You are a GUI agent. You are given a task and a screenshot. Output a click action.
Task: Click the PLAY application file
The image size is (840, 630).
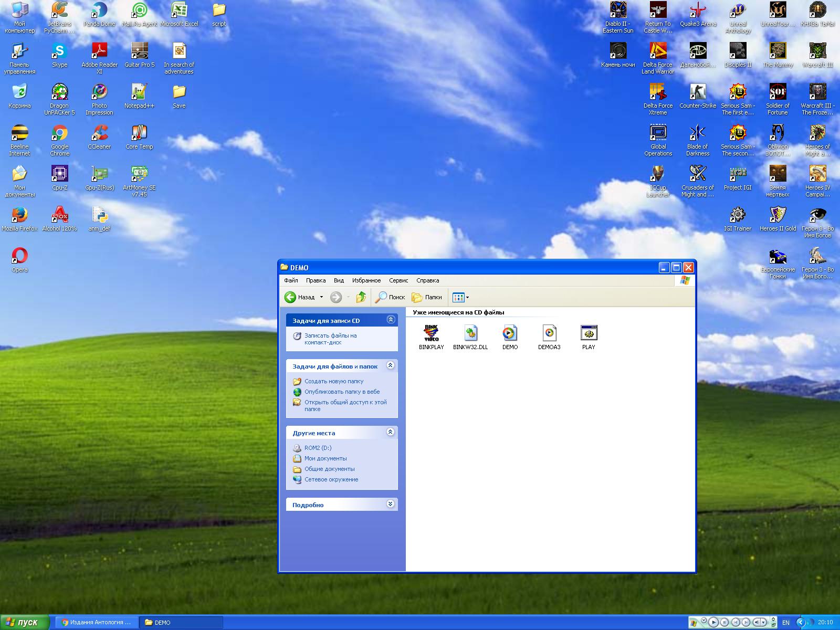(x=589, y=333)
